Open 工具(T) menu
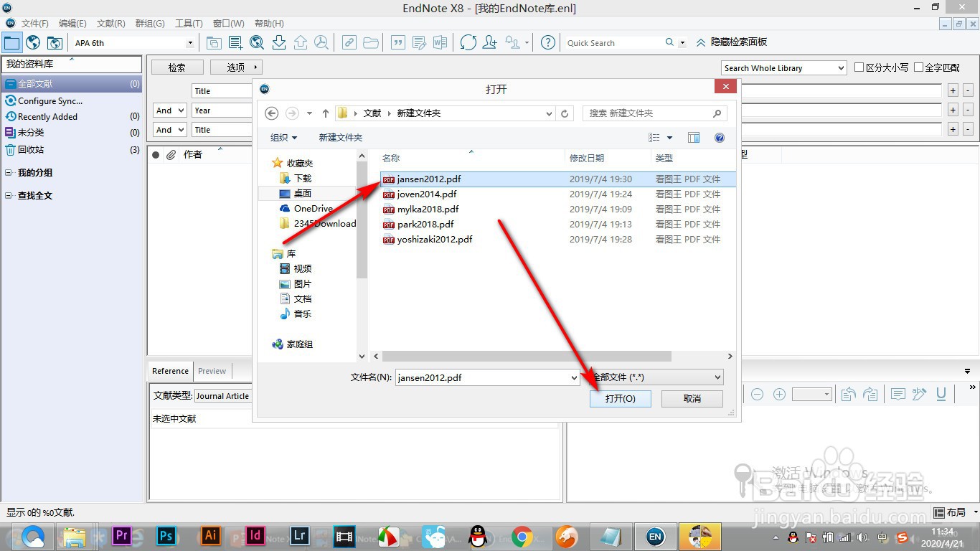Viewport: 980px width, 551px height. click(x=189, y=24)
